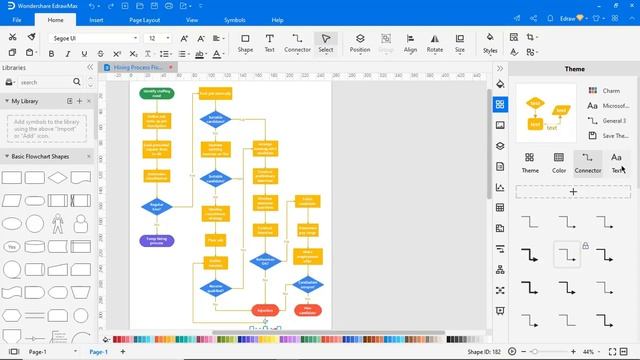Open the text alignment dropdown
640x360 pixels.
[x=218, y=38]
